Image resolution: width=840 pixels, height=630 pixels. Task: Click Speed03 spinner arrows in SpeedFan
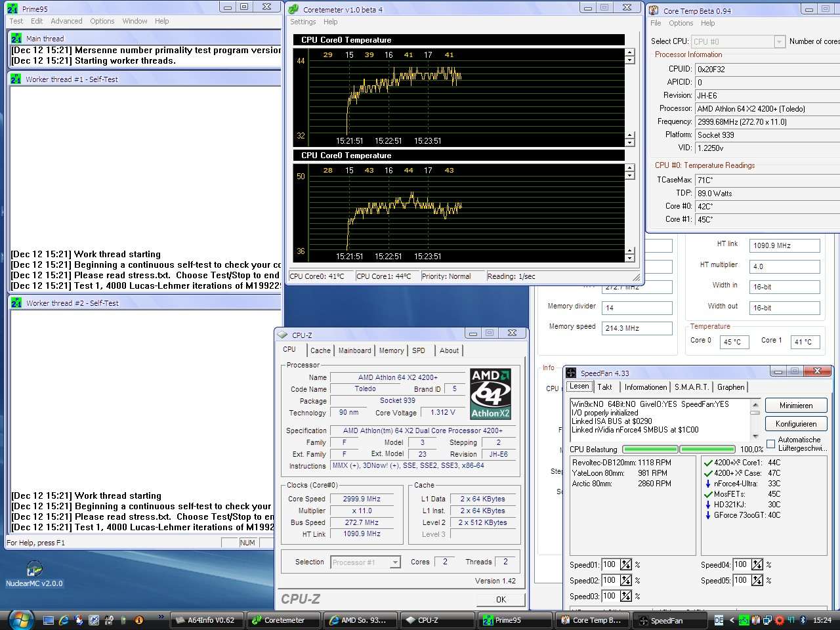click(x=626, y=596)
